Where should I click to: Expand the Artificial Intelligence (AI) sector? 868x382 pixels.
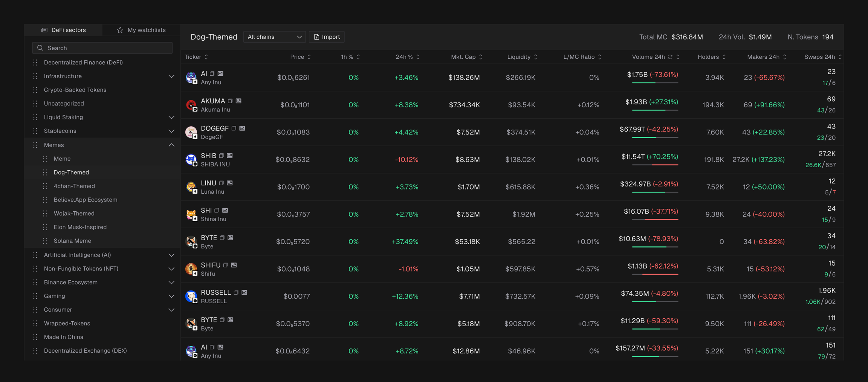tap(171, 255)
